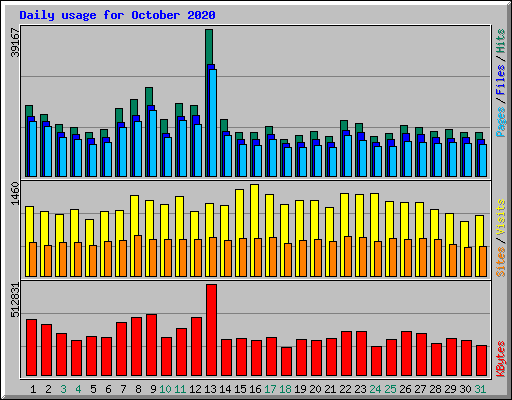Click the 1460 axis maximum label
The width and height of the screenshot is (512, 400).
(x=15, y=194)
